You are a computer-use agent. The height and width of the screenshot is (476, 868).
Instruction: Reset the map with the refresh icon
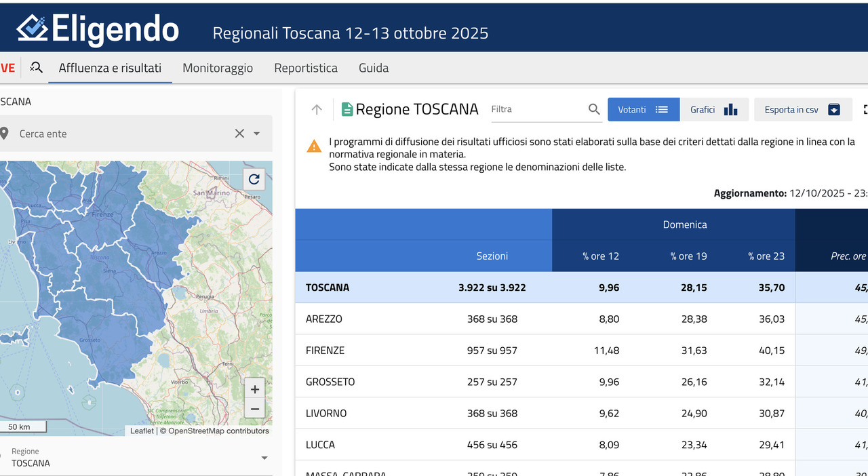pos(254,179)
